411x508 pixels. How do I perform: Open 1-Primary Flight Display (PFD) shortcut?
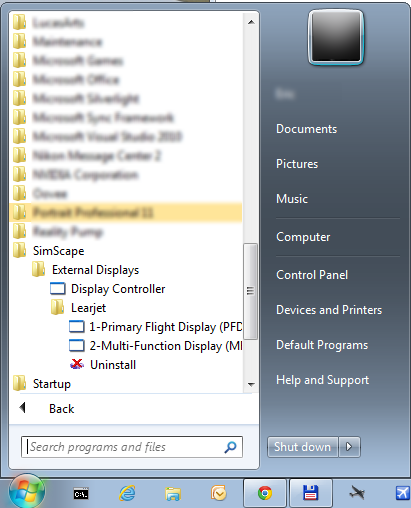[165, 327]
